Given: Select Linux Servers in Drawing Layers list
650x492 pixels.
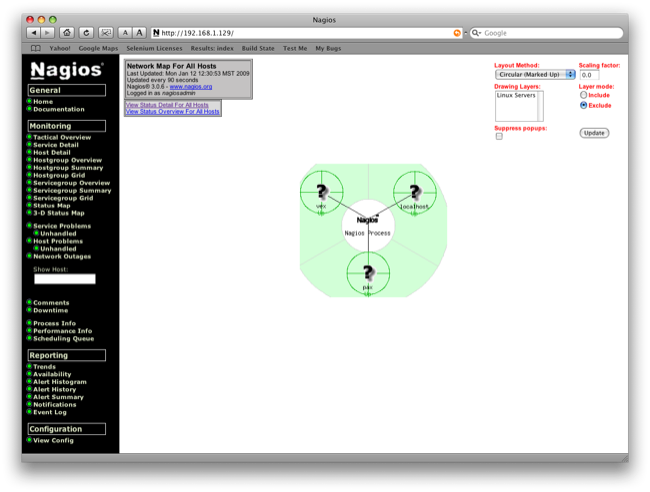Looking at the screenshot, I should [516, 95].
